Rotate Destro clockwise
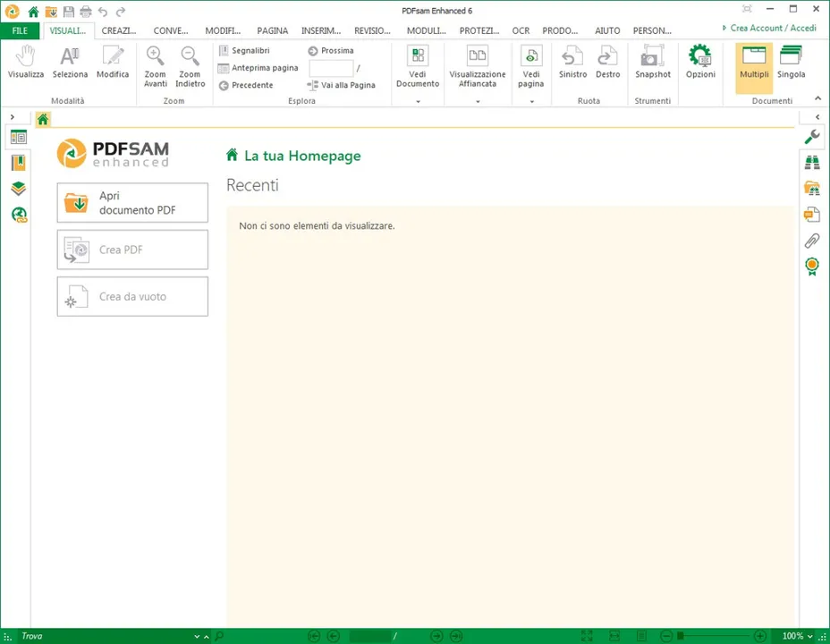The height and width of the screenshot is (644, 830). click(607, 63)
